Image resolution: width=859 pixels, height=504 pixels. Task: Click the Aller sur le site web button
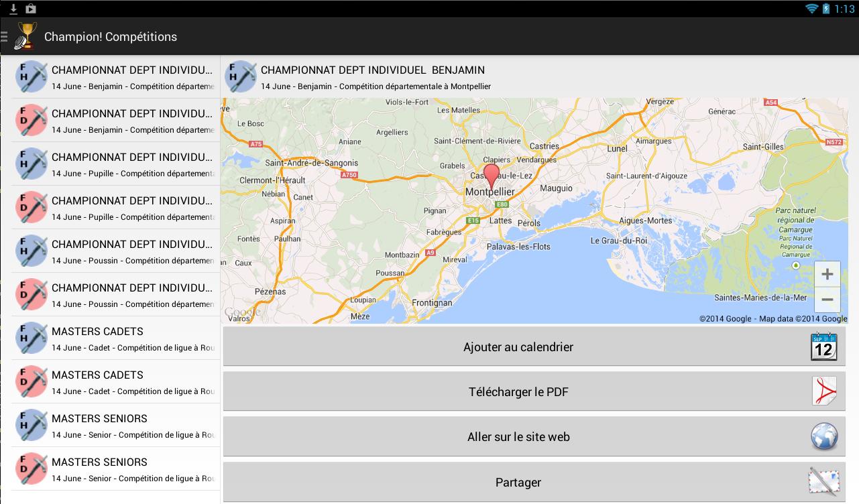coord(534,436)
